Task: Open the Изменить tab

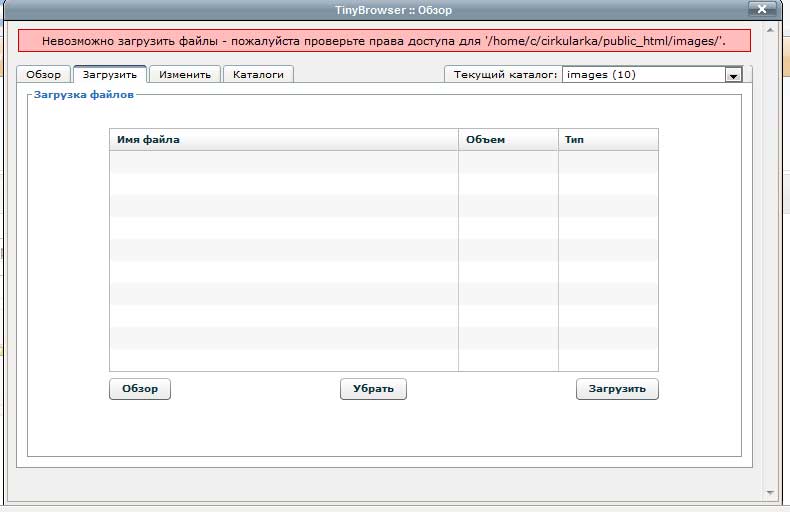Action: [185, 75]
